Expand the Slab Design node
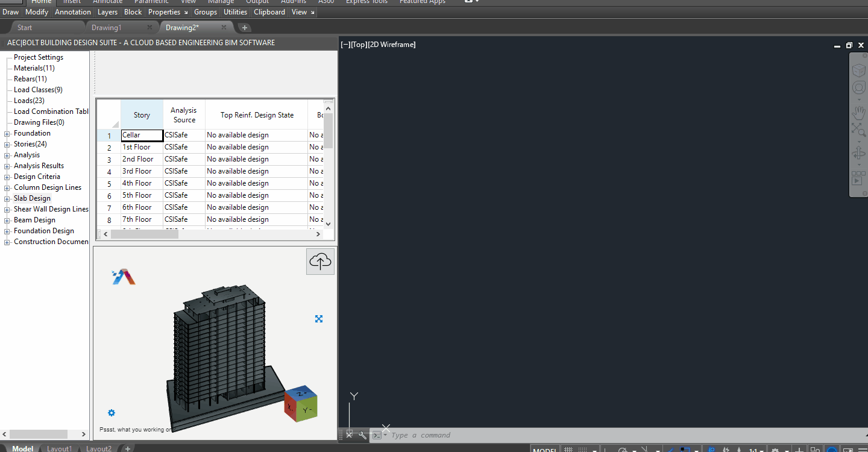868x452 pixels. (7, 199)
